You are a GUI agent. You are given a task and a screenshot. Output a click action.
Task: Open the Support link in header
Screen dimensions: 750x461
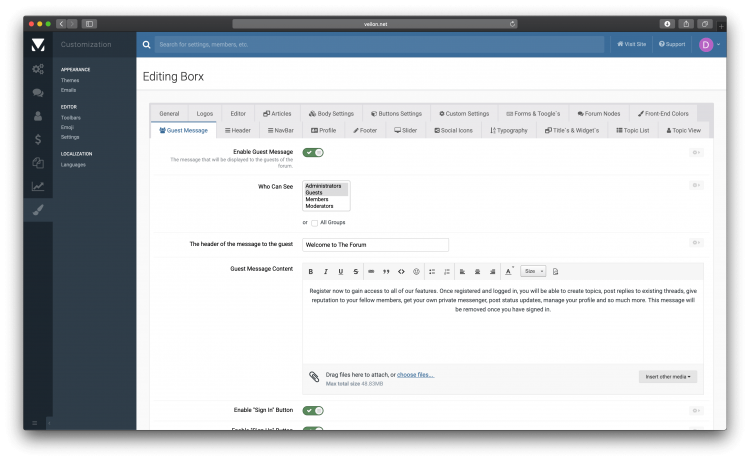point(672,44)
